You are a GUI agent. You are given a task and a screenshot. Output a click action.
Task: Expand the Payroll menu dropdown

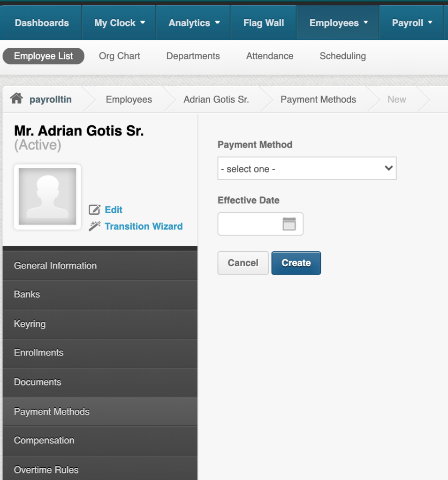(x=410, y=22)
